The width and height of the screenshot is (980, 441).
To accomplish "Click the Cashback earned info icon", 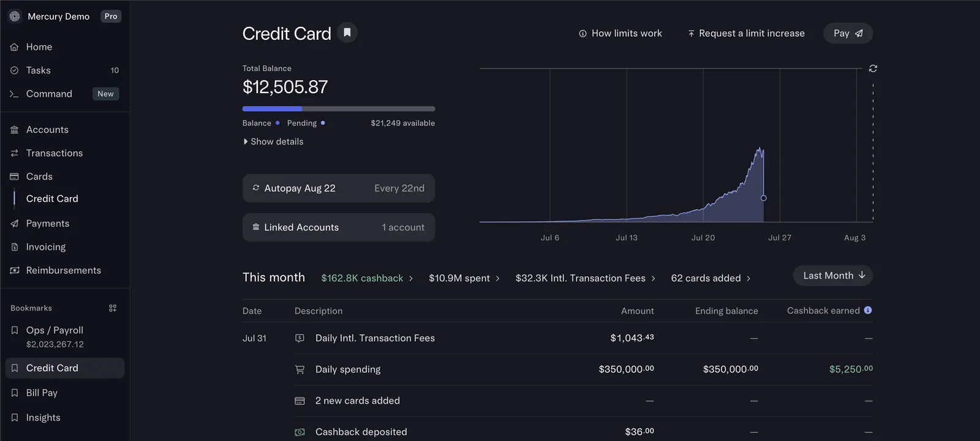I will point(868,311).
